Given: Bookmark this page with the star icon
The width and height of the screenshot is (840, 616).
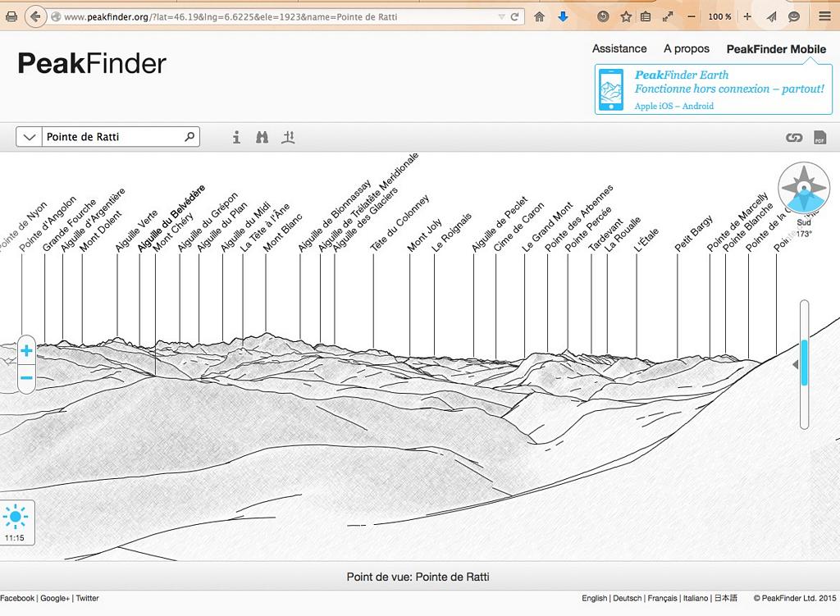Looking at the screenshot, I should click(x=626, y=16).
